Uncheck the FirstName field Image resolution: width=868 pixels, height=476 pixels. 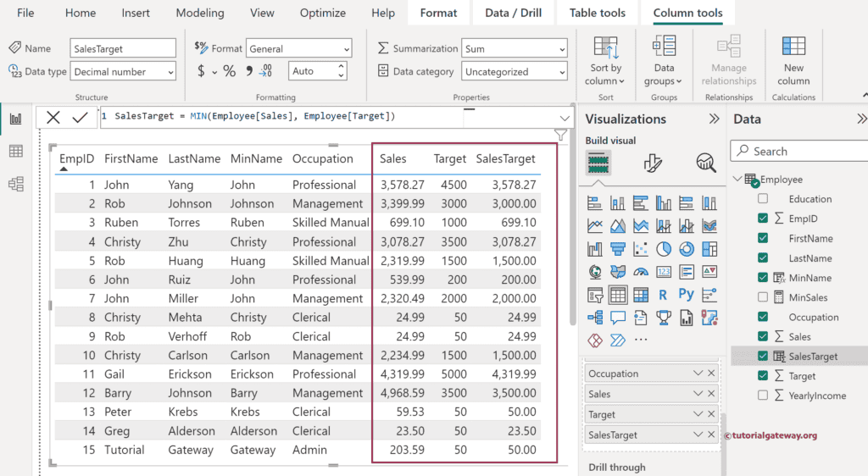point(763,238)
